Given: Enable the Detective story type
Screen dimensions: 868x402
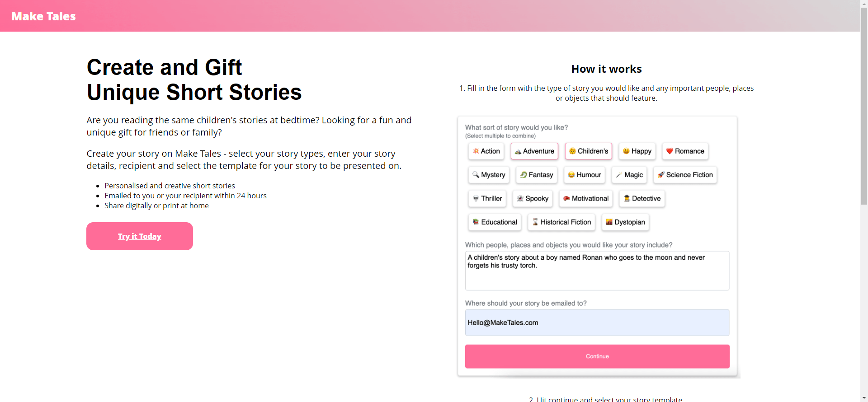Looking at the screenshot, I should (x=642, y=199).
